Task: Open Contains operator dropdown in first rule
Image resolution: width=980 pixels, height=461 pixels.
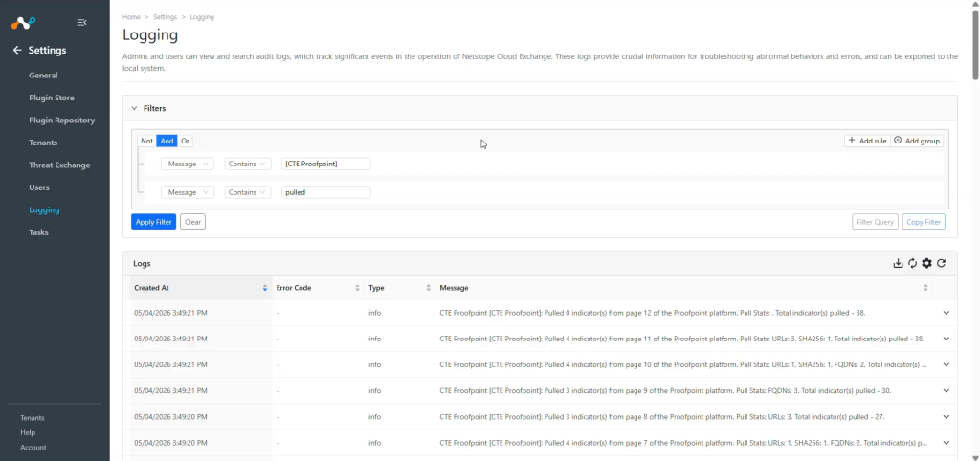Action: coord(248,164)
